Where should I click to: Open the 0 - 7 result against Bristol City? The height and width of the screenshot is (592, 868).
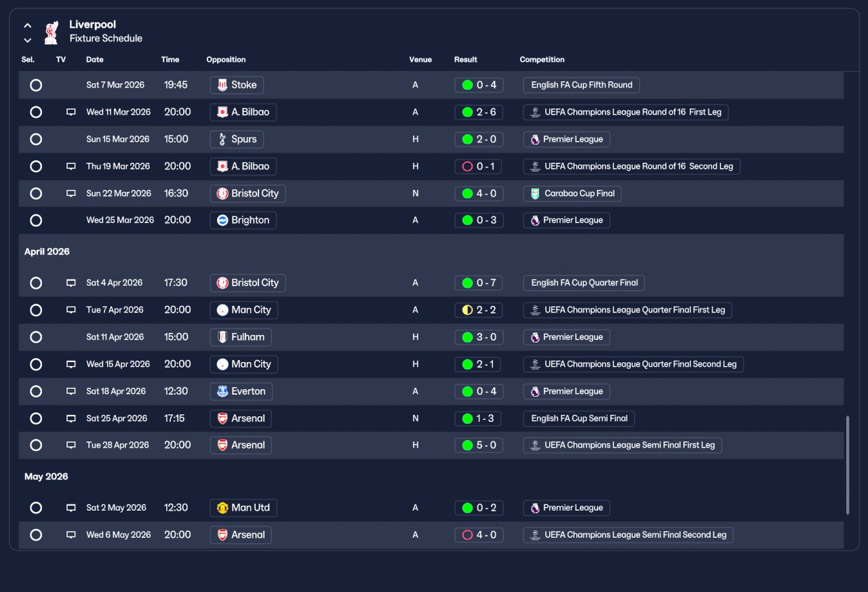(x=479, y=283)
